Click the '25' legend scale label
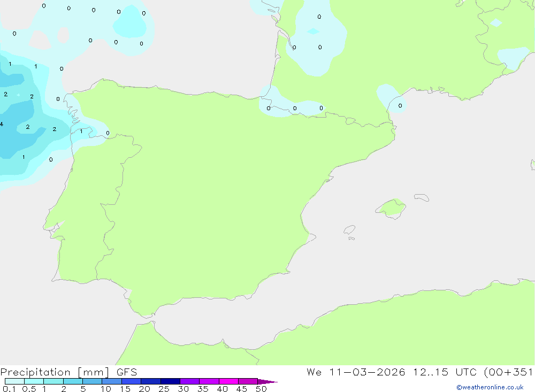 click(164, 389)
